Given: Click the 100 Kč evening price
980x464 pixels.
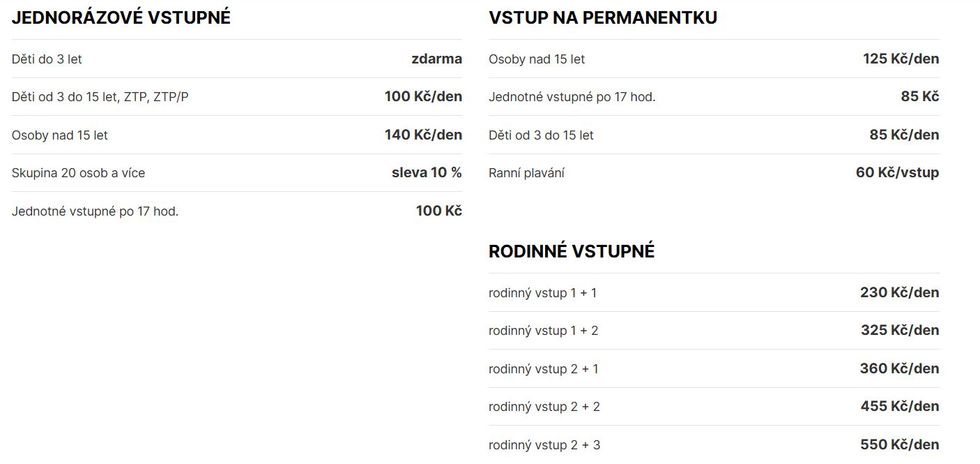Looking at the screenshot, I should 438,211.
